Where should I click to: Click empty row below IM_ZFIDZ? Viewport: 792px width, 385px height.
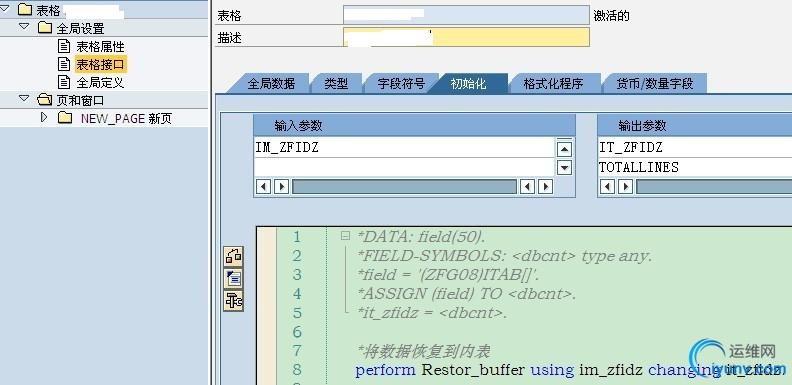404,167
